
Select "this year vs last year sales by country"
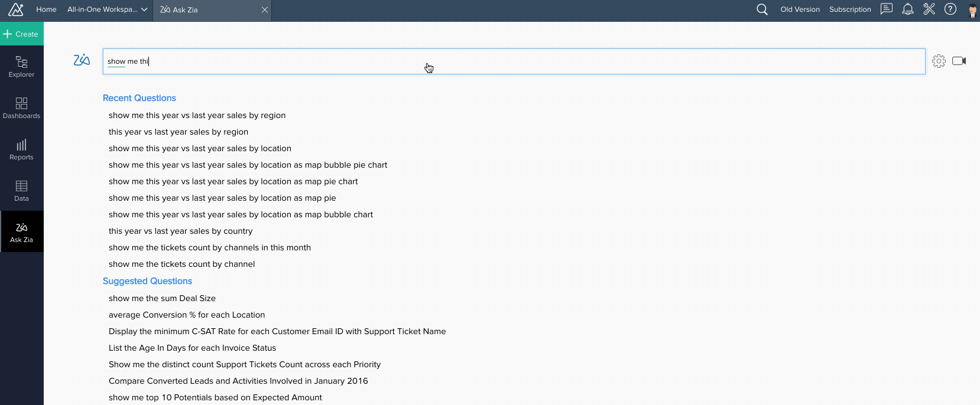coord(180,231)
